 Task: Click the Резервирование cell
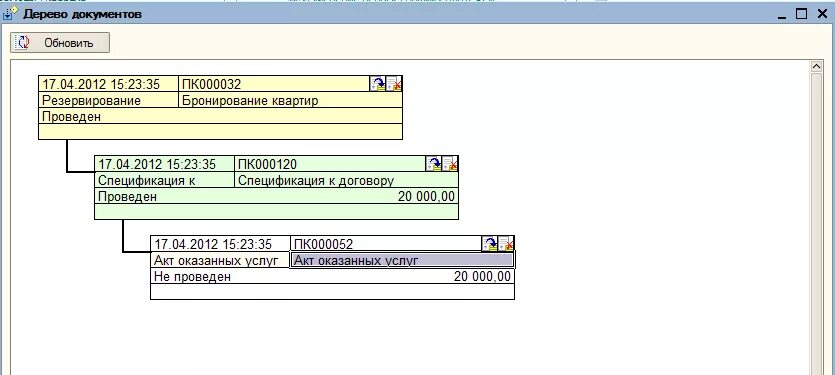tap(109, 100)
